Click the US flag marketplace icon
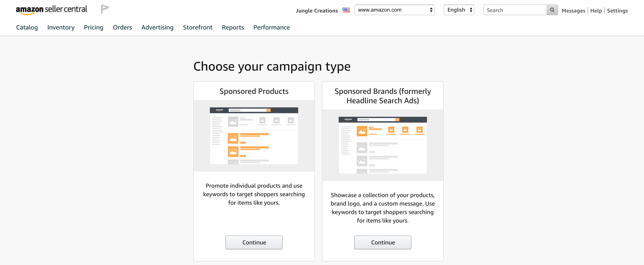Viewport: 644px width, 265px height. pyautogui.click(x=346, y=10)
